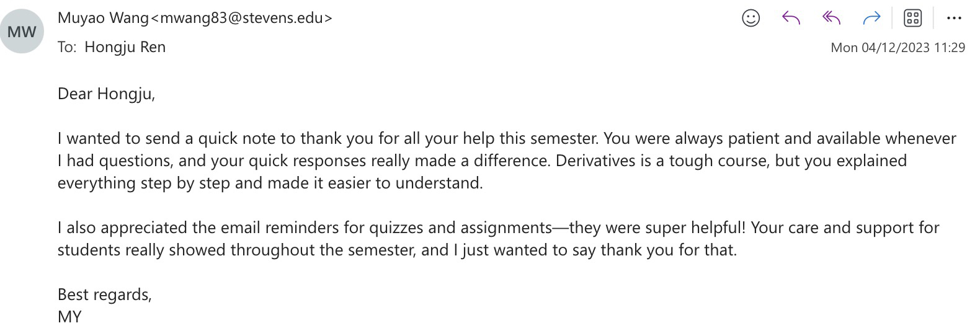Screen dimensions: 980x336
Task: Click the line starting "everything step by step"
Action: click(x=270, y=183)
